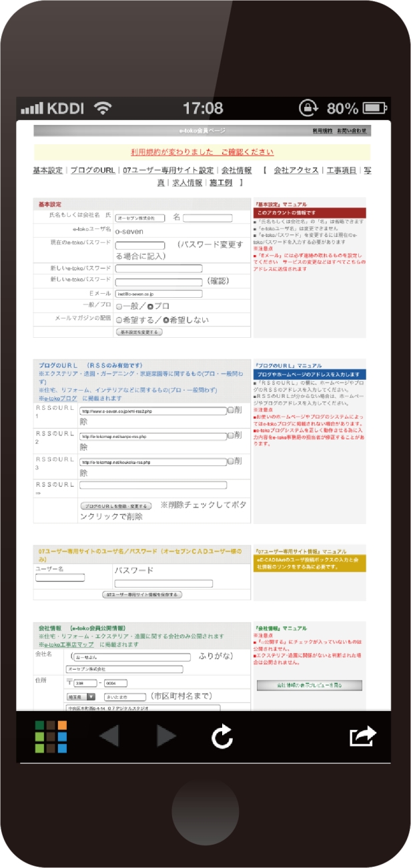411x868 pixels.
Task: Tap the browser forward arrow
Action: (166, 736)
